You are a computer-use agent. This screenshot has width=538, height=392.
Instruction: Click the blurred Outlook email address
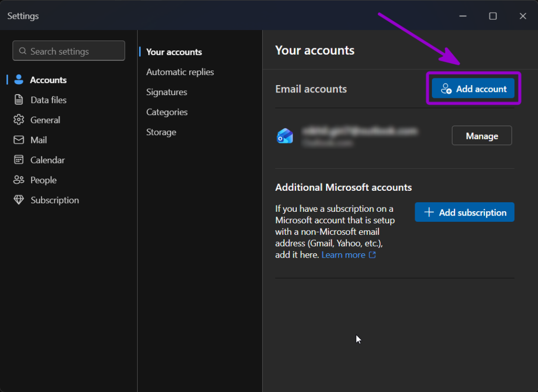(359, 131)
